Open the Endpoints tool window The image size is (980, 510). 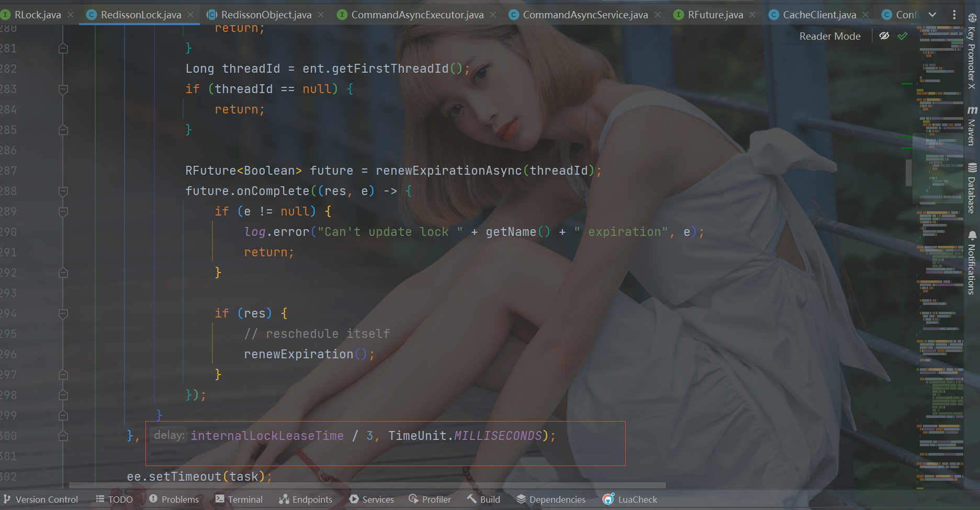point(306,500)
